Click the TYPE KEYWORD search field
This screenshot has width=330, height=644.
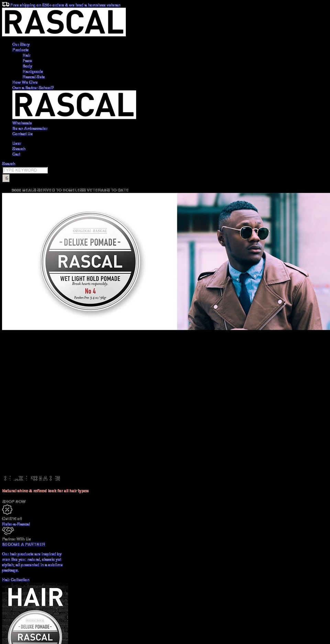click(x=25, y=170)
